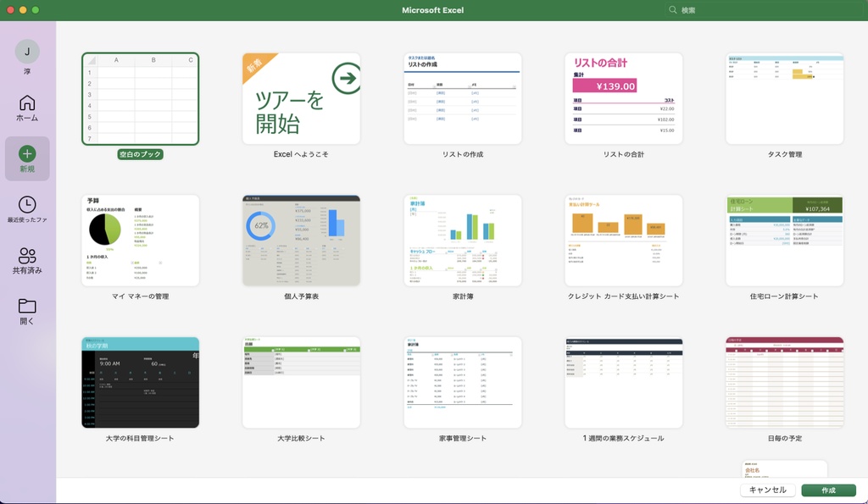Click the Excel へようこそ label
This screenshot has width=868, height=504.
coord(301,154)
